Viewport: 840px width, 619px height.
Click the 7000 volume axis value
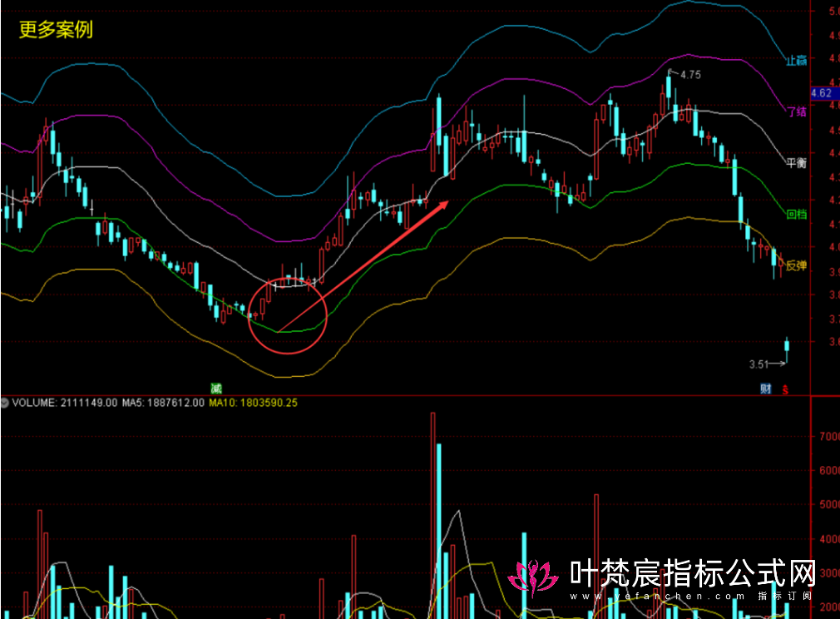point(829,436)
